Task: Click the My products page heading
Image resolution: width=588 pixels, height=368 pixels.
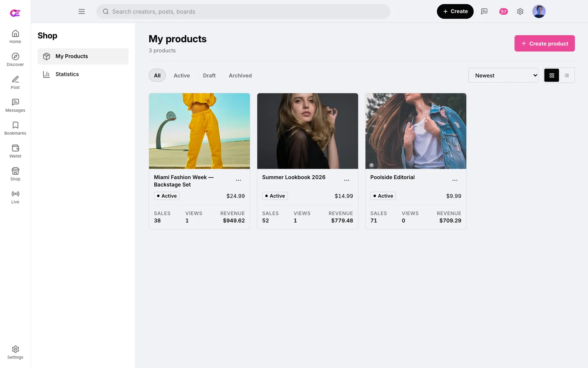Action: [178, 39]
